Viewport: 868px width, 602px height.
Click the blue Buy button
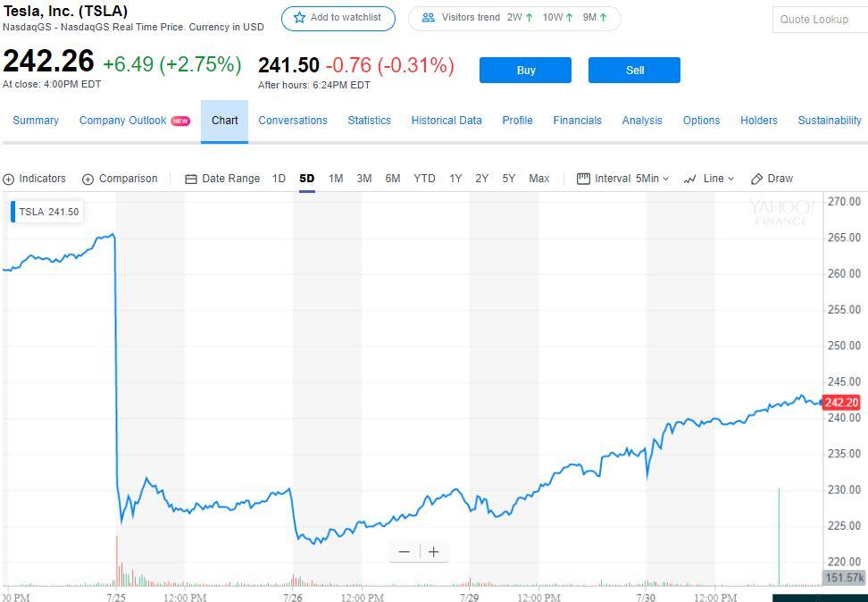click(525, 71)
